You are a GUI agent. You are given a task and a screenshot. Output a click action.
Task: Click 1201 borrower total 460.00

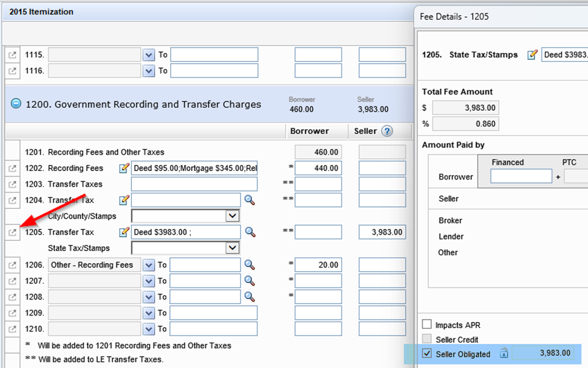coord(318,152)
